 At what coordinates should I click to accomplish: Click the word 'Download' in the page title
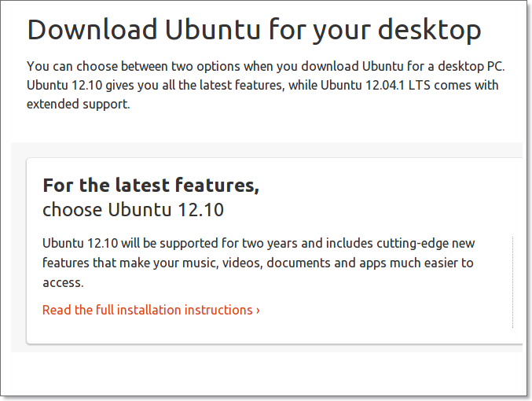pyautogui.click(x=91, y=31)
